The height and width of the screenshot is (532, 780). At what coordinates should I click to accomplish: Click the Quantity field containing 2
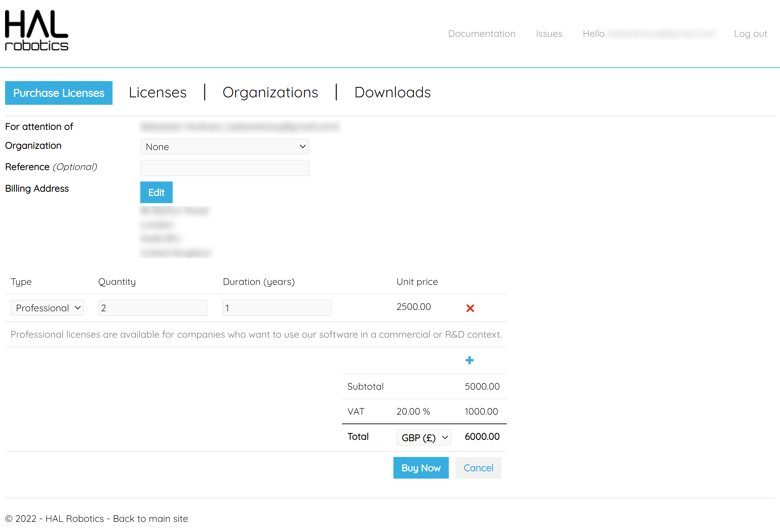click(153, 308)
